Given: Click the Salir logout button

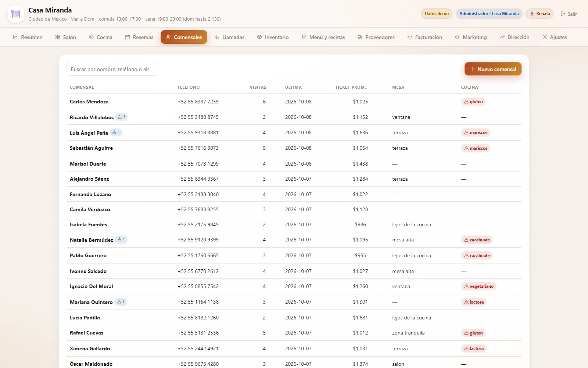Looking at the screenshot, I should [569, 14].
